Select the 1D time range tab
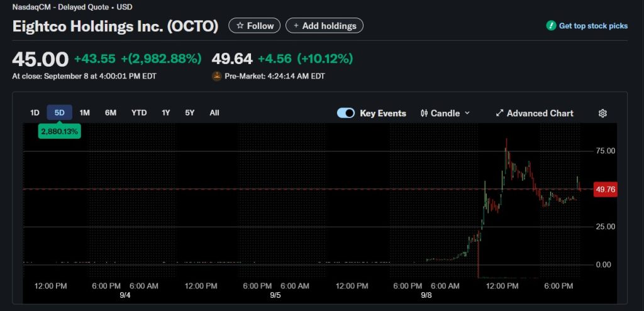 [35, 113]
